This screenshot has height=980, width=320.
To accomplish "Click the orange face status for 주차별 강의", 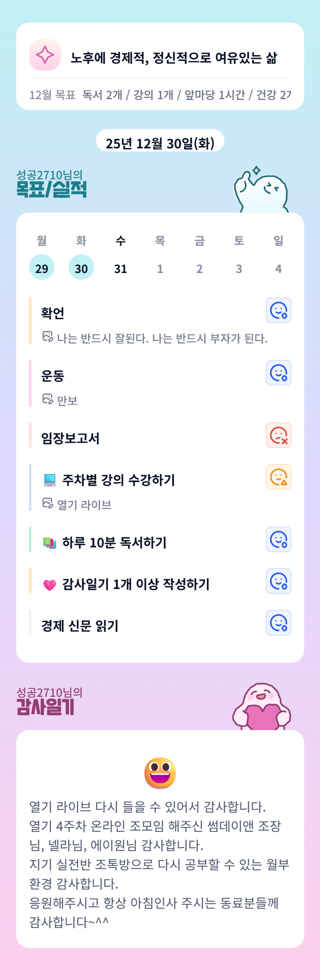I will pyautogui.click(x=278, y=477).
